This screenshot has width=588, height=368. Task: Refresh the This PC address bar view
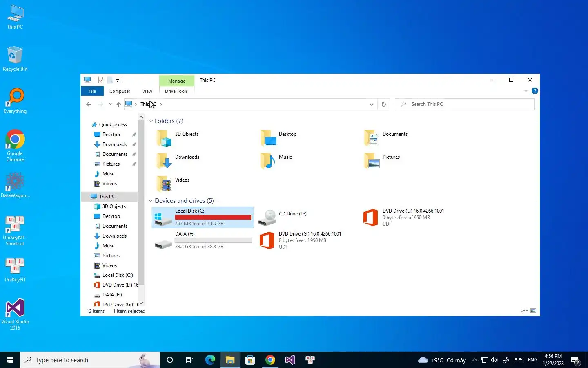click(x=384, y=104)
